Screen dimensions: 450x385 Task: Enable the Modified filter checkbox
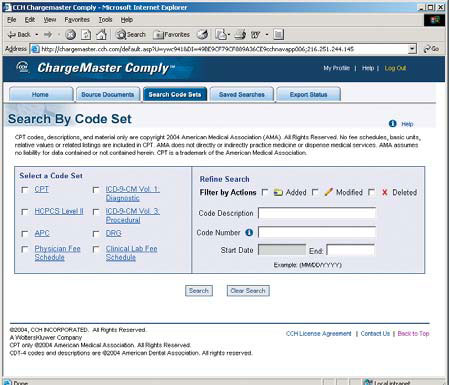[315, 192]
